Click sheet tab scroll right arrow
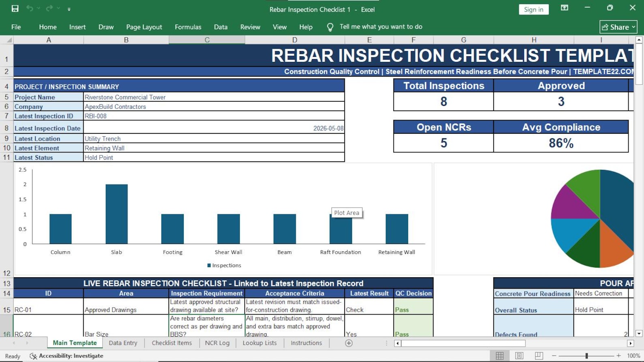Screen dimensions: 644x362 pos(27,343)
